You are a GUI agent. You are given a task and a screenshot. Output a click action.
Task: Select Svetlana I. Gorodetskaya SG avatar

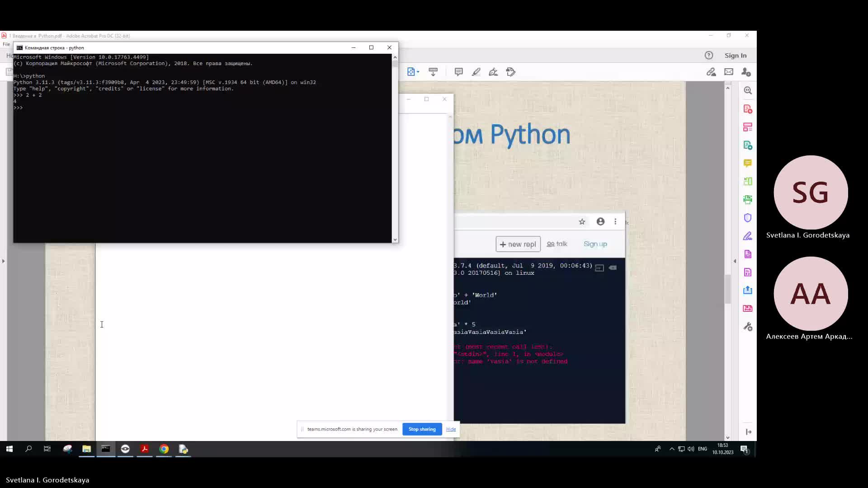811,192
